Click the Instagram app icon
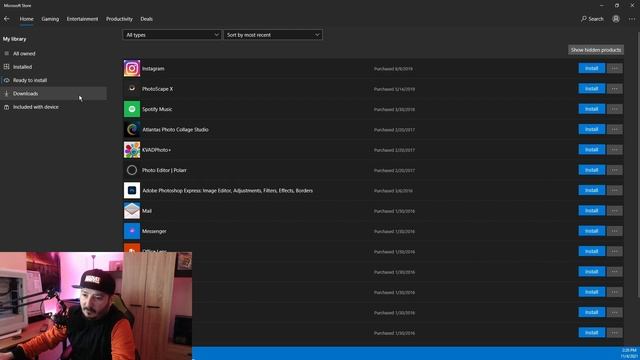Screen dimensions: 640x360 pyautogui.click(x=132, y=68)
